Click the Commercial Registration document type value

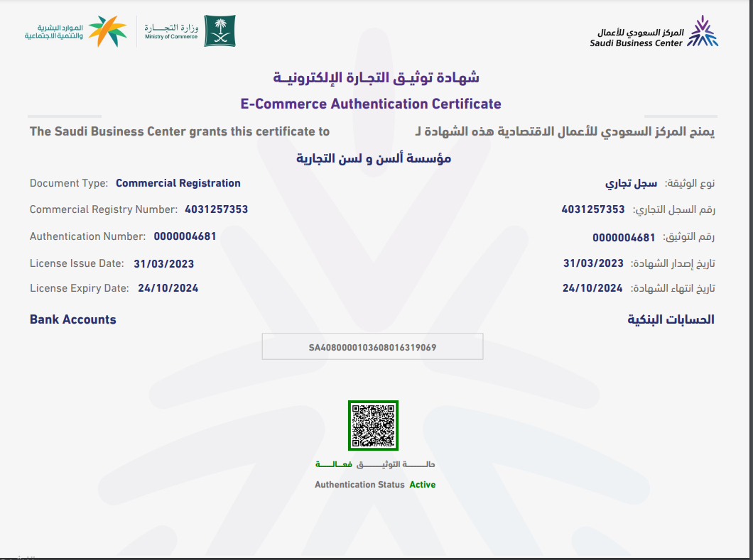tap(178, 183)
